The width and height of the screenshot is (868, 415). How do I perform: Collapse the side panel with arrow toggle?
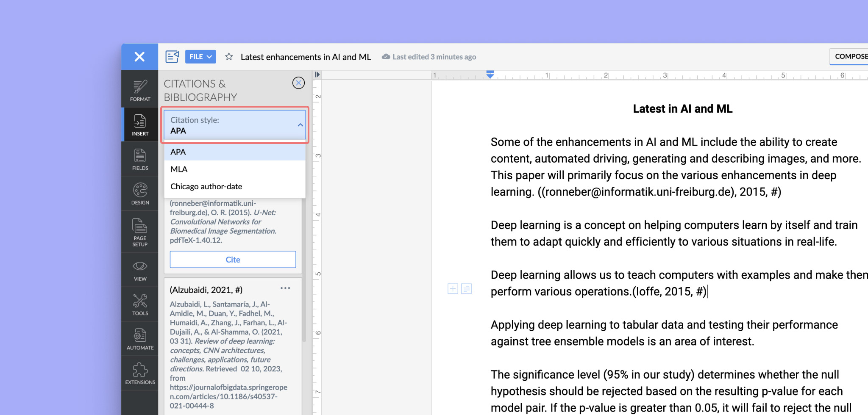[x=317, y=75]
